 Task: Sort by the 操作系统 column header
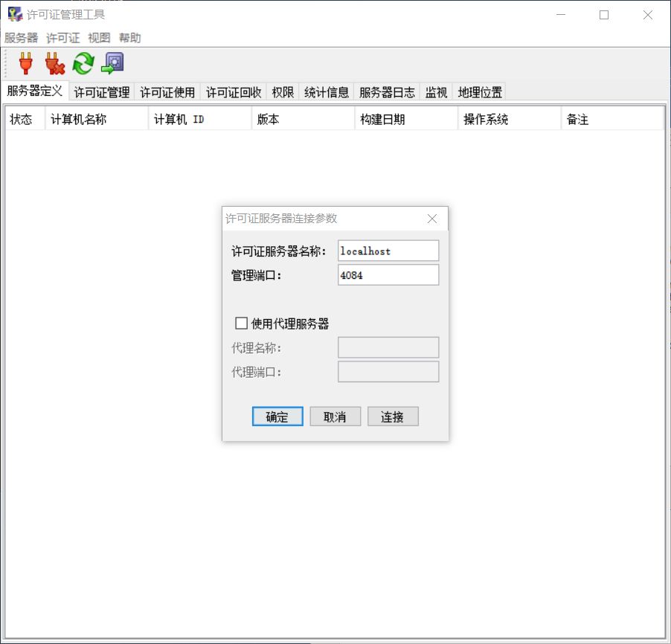click(510, 119)
